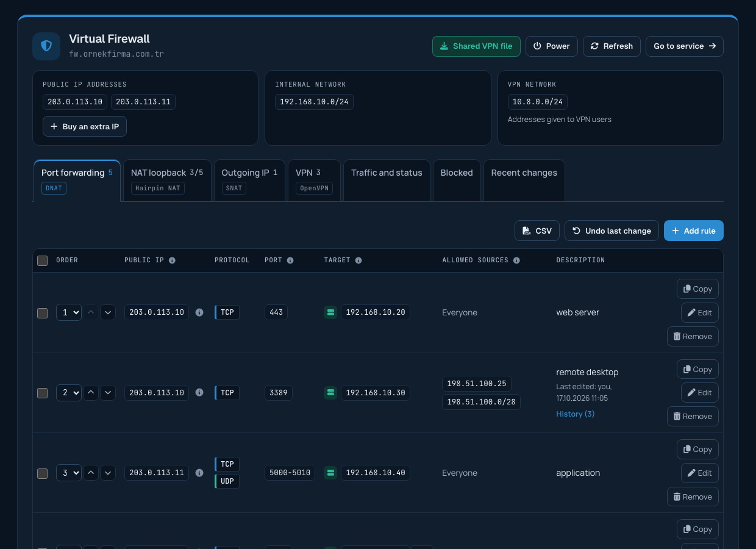
Task: Open History (3) for remote desktop rule
Action: pyautogui.click(x=575, y=414)
